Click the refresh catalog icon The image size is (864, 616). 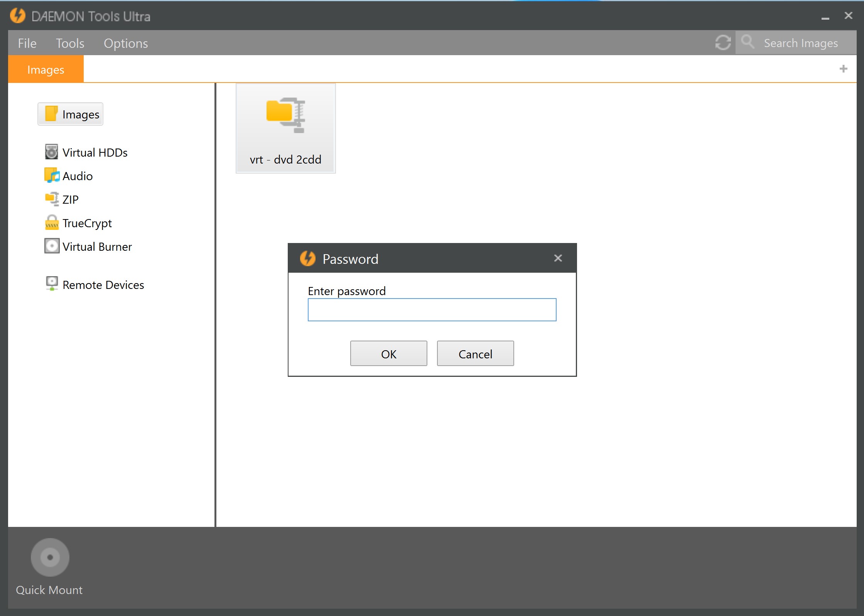pyautogui.click(x=723, y=42)
